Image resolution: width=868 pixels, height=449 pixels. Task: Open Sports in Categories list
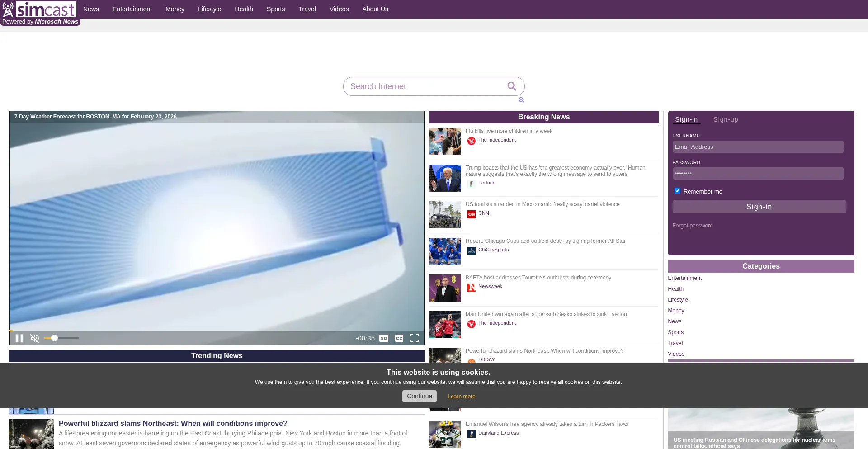[676, 332]
